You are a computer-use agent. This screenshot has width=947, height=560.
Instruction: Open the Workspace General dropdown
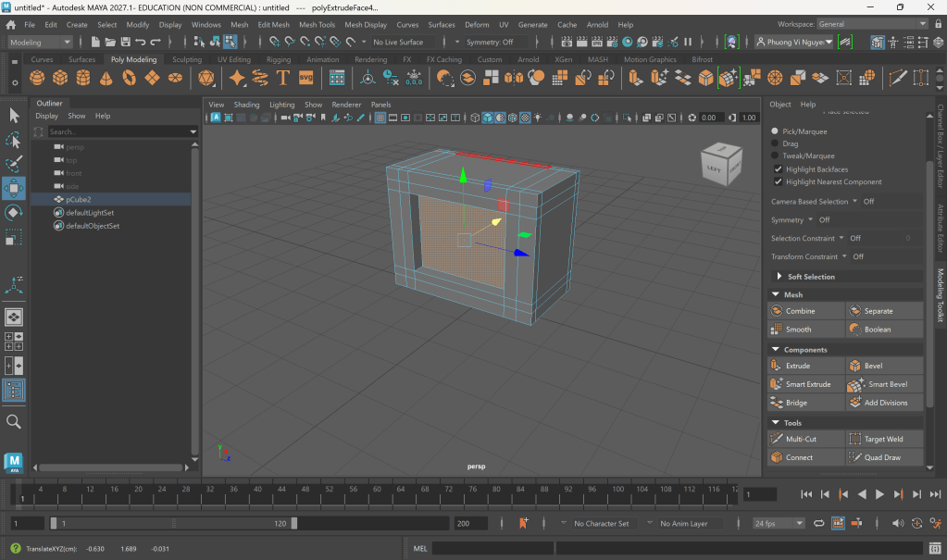coord(872,24)
